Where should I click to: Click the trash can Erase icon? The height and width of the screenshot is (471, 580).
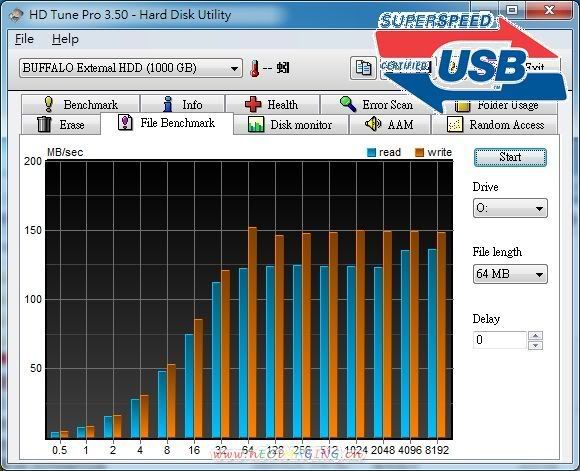tap(44, 124)
